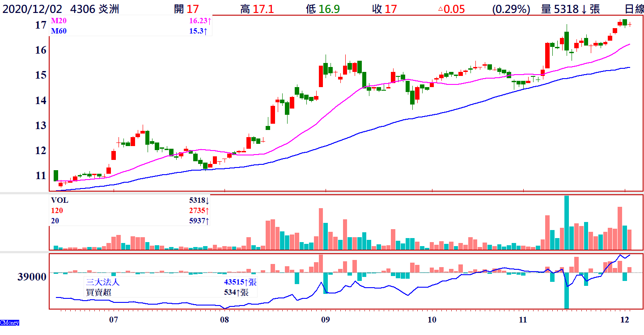Click the tallest teal volume bar in November
The height and width of the screenshot is (335, 644).
pyautogui.click(x=567, y=222)
